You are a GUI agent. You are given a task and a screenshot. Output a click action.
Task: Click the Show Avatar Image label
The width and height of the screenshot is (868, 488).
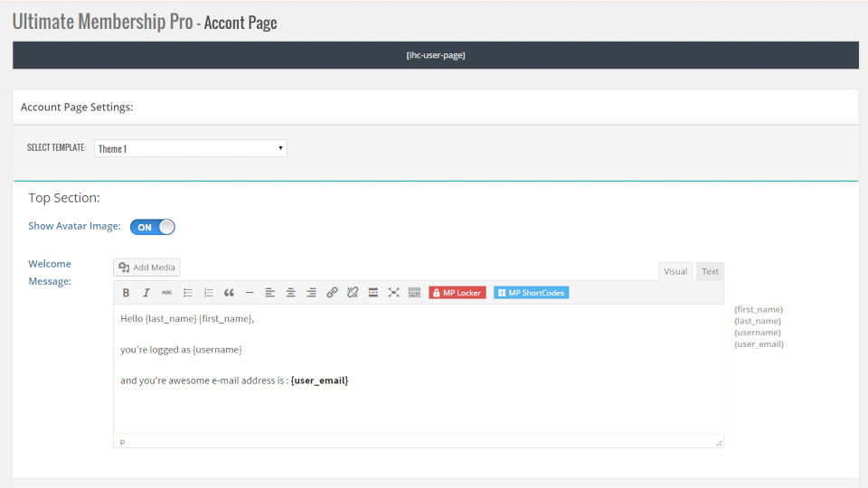[74, 226]
